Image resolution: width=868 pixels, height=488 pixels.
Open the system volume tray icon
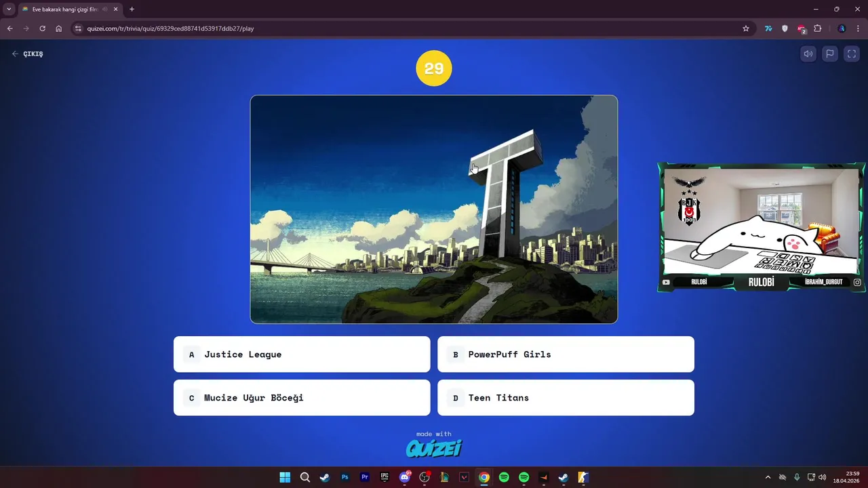[x=823, y=477]
